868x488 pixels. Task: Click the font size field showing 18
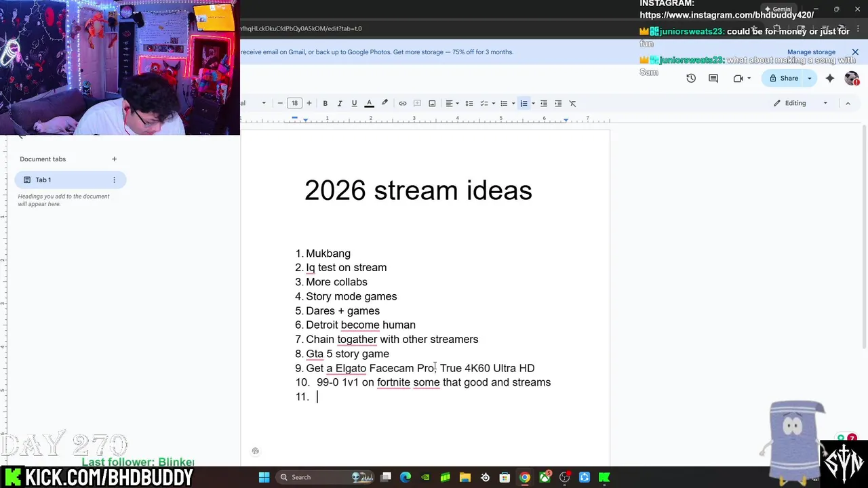(294, 103)
